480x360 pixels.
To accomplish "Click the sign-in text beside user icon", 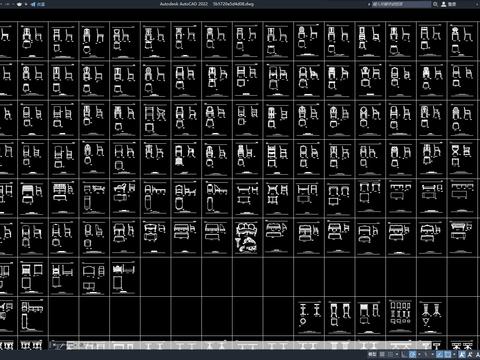I will pyautogui.click(x=452, y=4).
